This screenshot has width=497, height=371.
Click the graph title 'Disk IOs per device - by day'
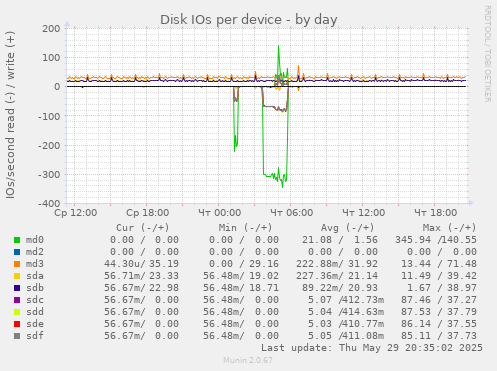point(249,20)
